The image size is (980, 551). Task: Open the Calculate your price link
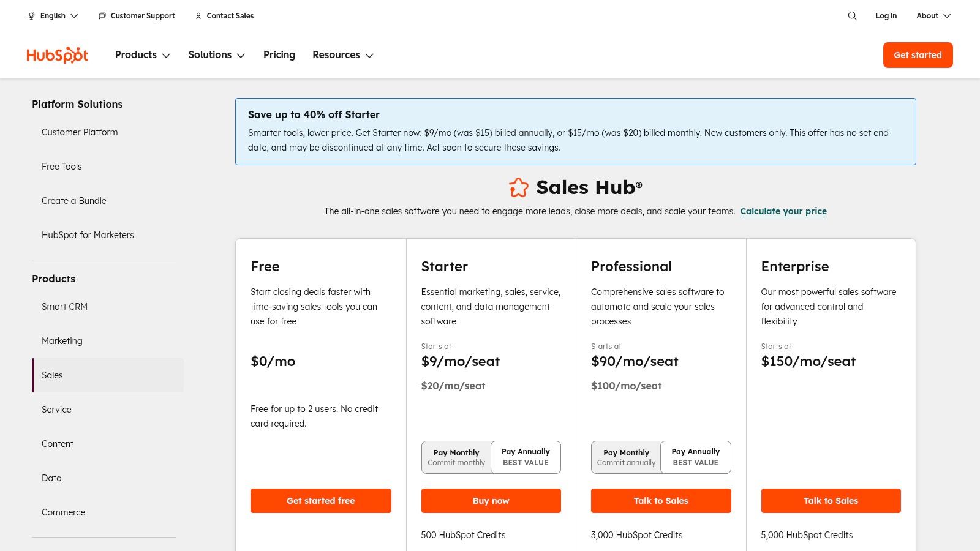(x=783, y=211)
